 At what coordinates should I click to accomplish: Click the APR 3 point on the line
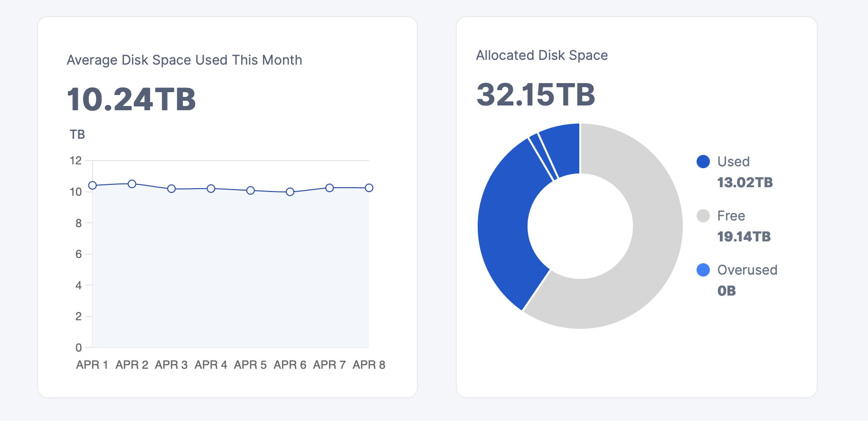point(171,189)
